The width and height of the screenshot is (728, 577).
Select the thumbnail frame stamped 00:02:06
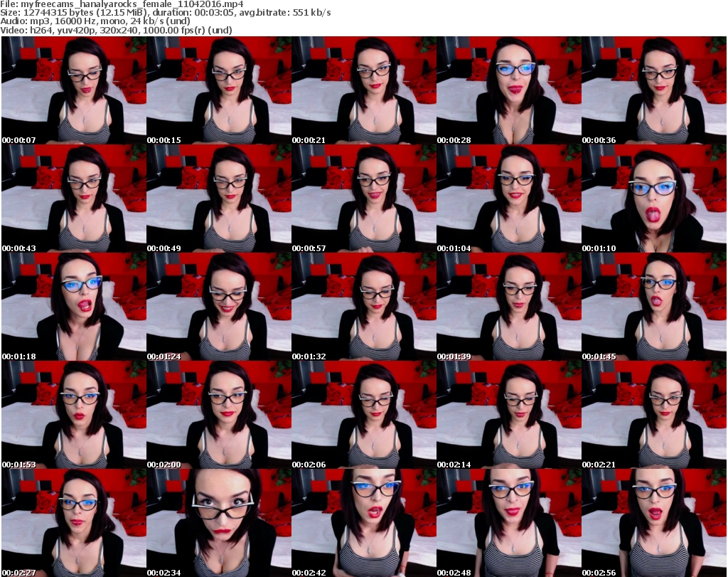pos(363,415)
